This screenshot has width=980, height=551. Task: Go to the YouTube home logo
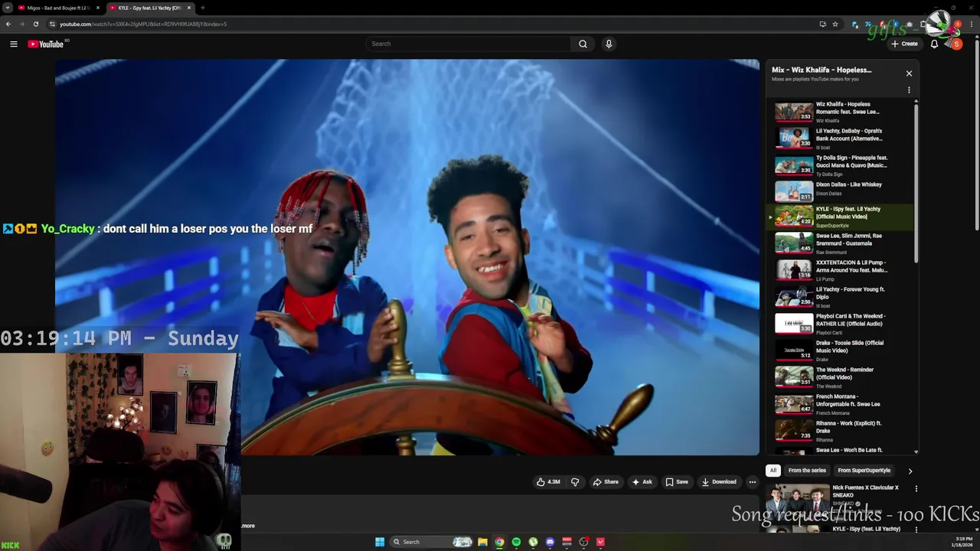pos(45,44)
